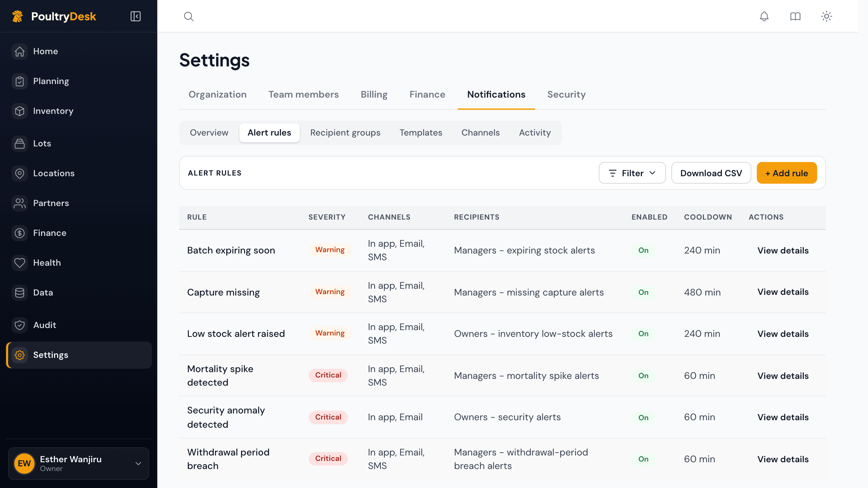The image size is (868, 488).
Task: Click the Audit shield icon
Action: click(x=20, y=325)
